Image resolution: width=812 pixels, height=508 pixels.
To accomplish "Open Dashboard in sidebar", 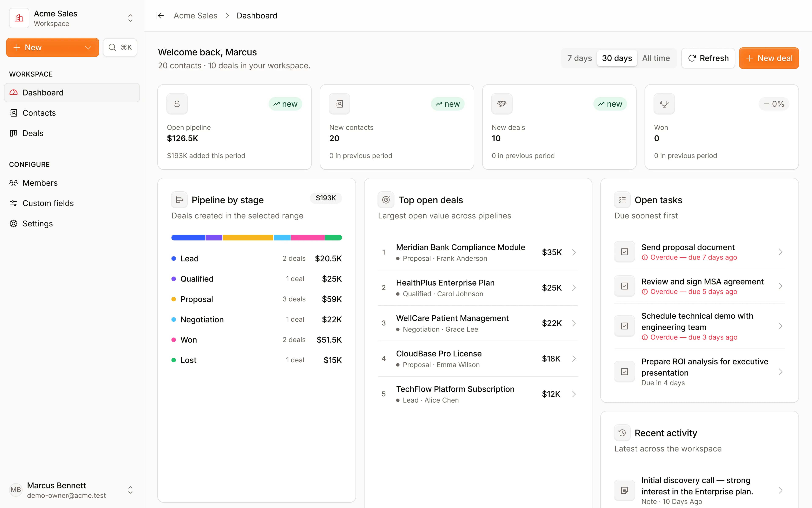I will pos(72,92).
